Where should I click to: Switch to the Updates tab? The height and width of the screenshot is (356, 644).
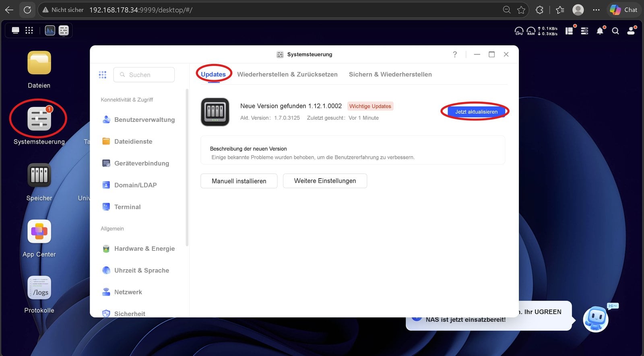coord(213,74)
